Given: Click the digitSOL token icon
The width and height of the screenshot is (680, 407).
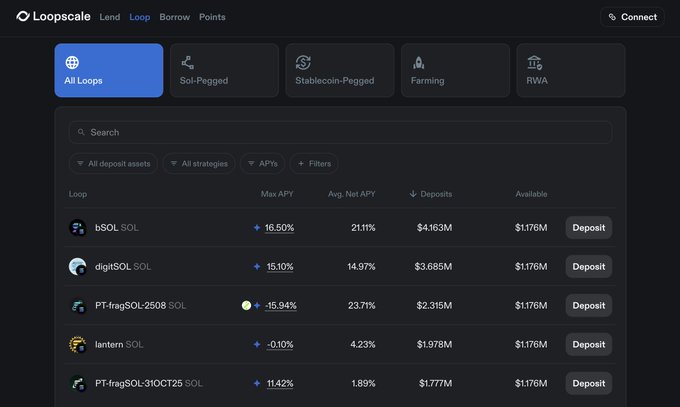Looking at the screenshot, I should [x=78, y=266].
